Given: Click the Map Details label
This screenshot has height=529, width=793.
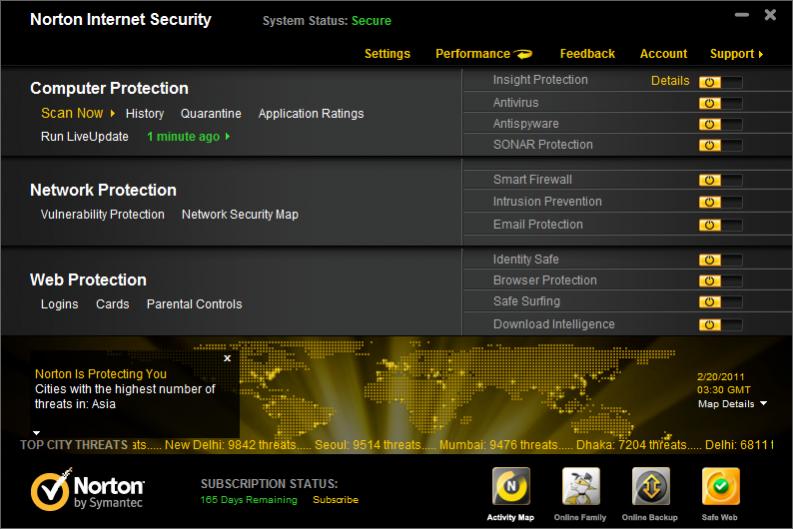Looking at the screenshot, I should click(726, 404).
